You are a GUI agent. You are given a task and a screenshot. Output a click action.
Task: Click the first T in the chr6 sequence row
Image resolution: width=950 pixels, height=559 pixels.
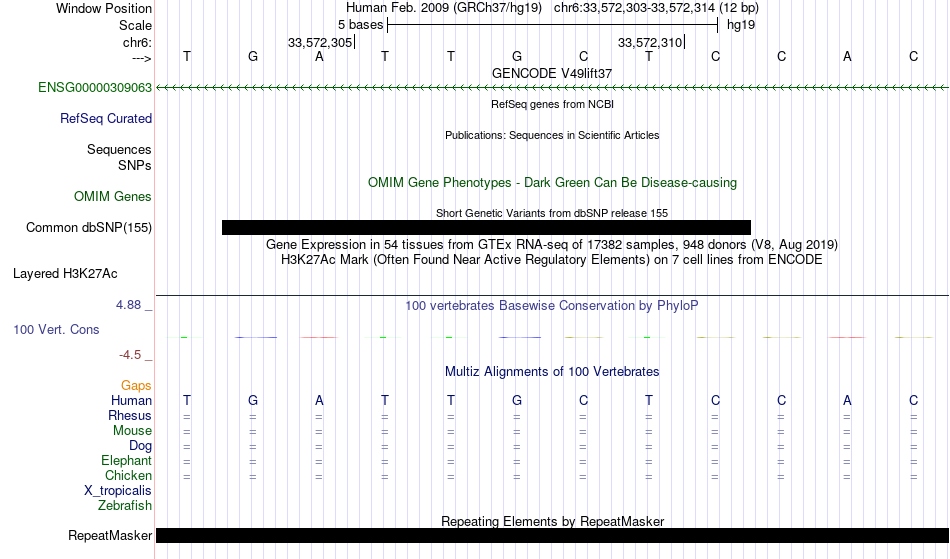point(187,56)
